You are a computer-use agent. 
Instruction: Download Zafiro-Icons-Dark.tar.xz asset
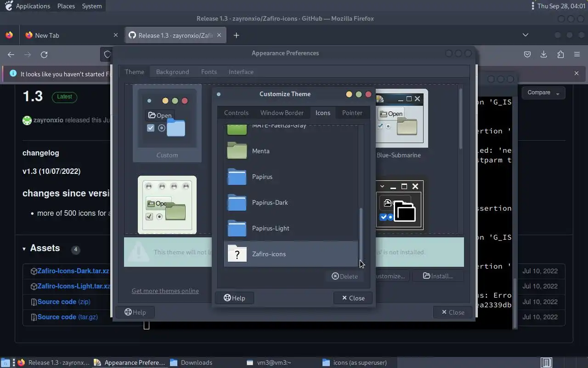click(x=73, y=271)
